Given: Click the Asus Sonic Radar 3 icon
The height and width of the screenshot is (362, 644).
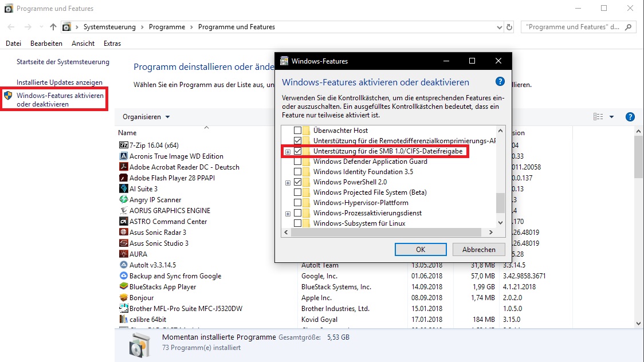Looking at the screenshot, I should point(123,232).
